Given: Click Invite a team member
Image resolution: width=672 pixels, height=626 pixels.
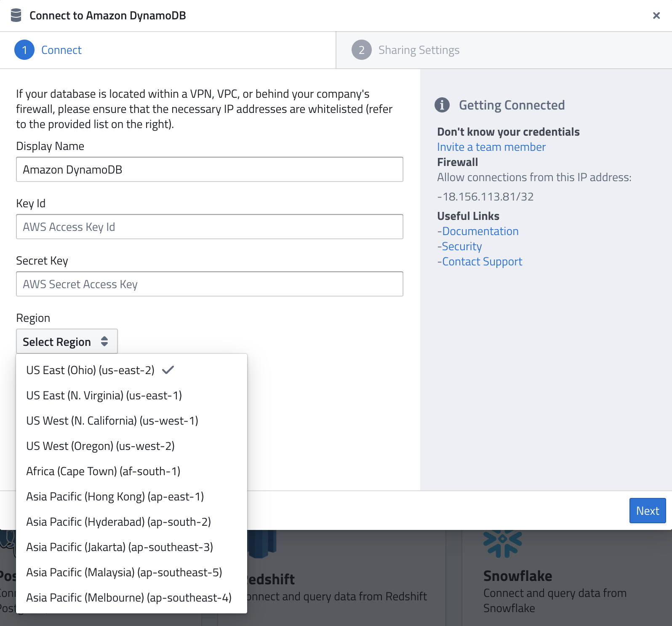Looking at the screenshot, I should click(491, 147).
